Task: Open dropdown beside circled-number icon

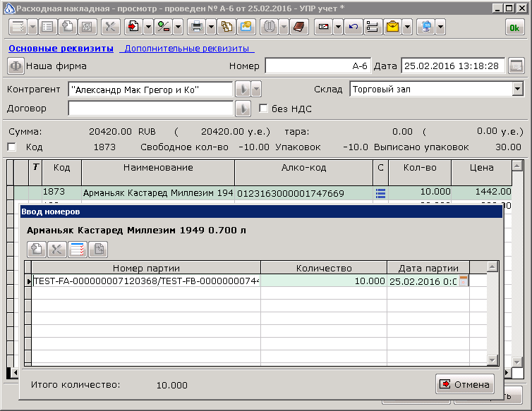Action: tap(284, 27)
